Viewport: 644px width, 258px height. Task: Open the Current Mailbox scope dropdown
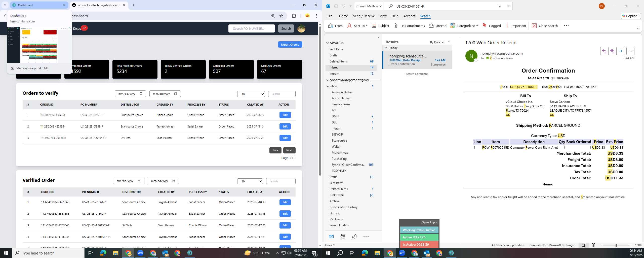369,6
